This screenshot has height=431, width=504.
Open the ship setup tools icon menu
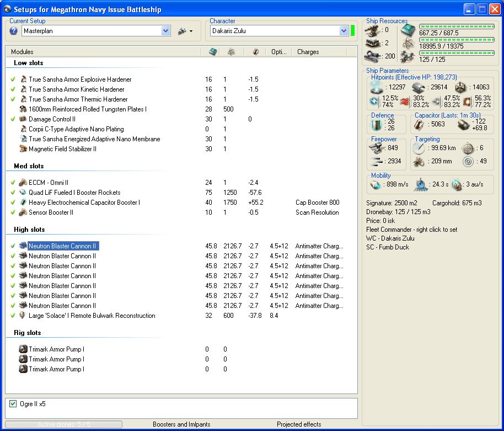click(x=185, y=31)
